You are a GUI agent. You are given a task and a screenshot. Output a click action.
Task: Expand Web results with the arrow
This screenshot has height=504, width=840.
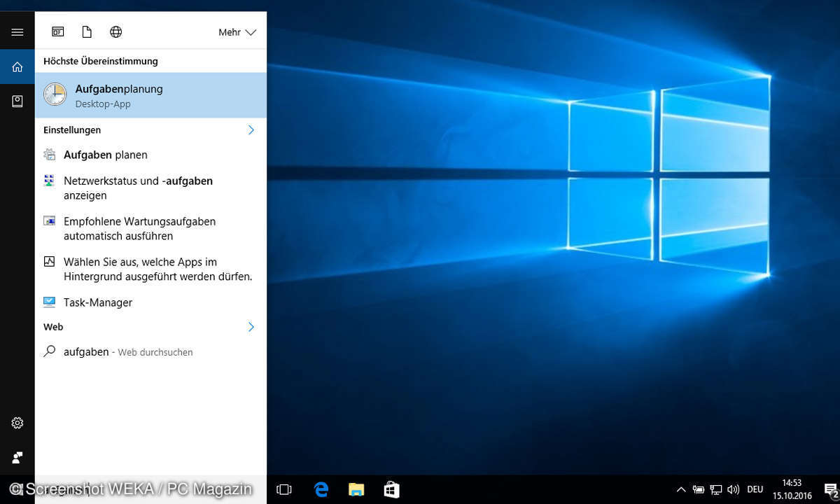(251, 327)
